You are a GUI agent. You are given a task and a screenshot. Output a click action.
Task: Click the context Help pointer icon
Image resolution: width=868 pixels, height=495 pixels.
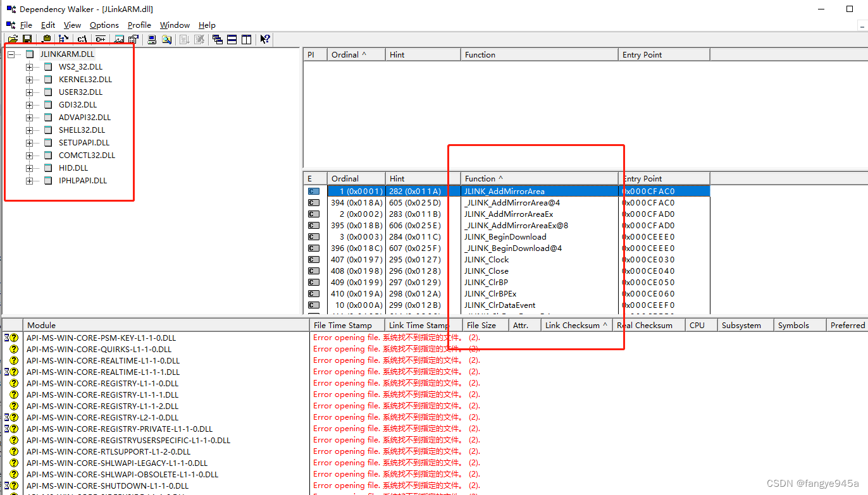[265, 39]
